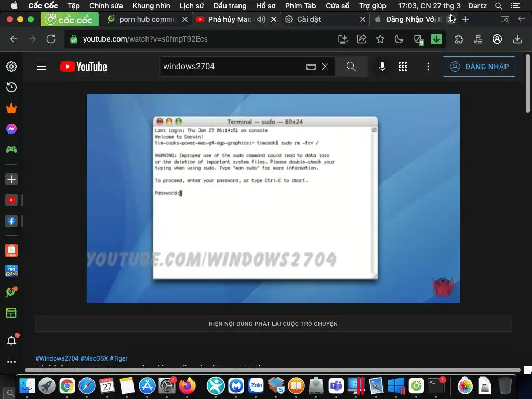Go back to the previous page
This screenshot has width=532, height=399.
click(x=14, y=39)
